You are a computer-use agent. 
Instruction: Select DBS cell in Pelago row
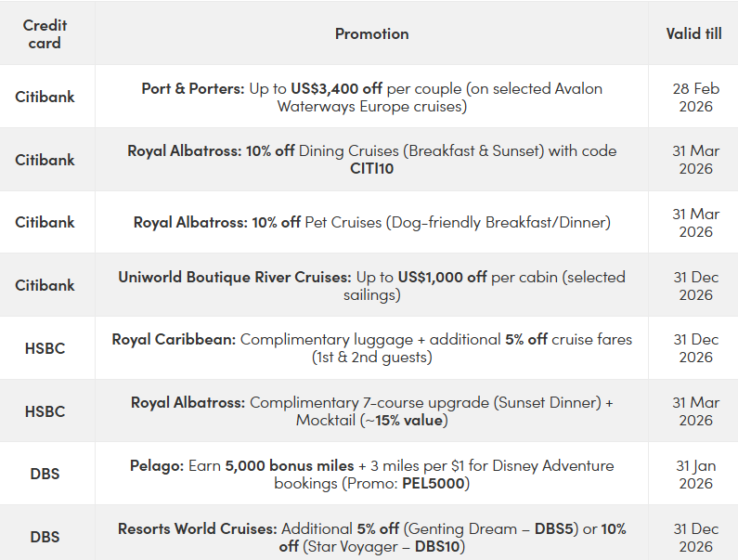(45, 474)
